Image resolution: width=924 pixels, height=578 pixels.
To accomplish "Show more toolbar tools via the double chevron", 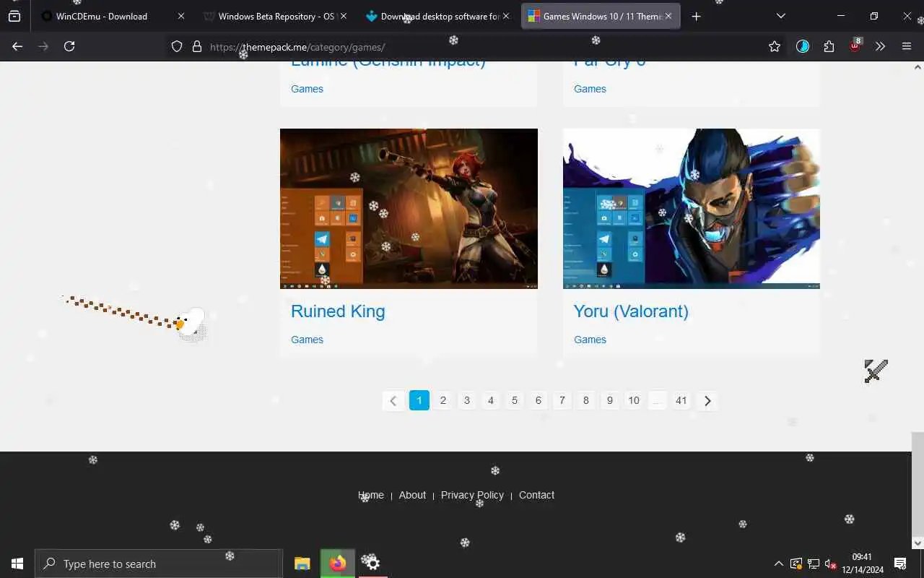I will click(x=880, y=46).
